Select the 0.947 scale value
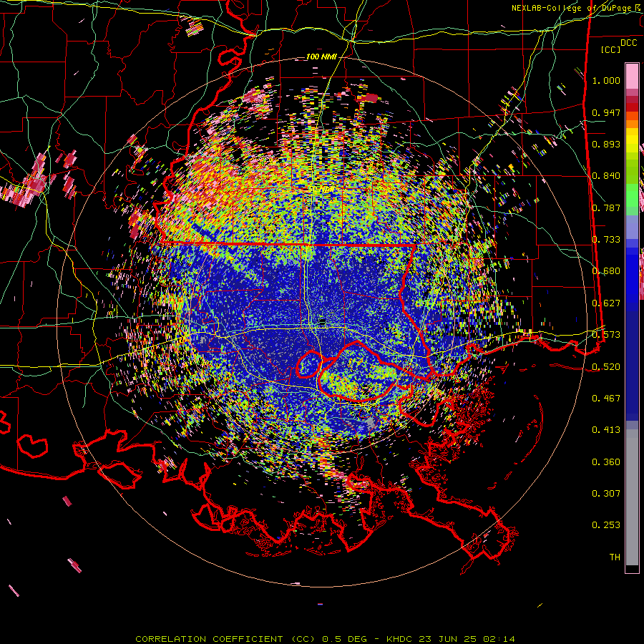Image resolution: width=644 pixels, height=644 pixels. click(606, 112)
